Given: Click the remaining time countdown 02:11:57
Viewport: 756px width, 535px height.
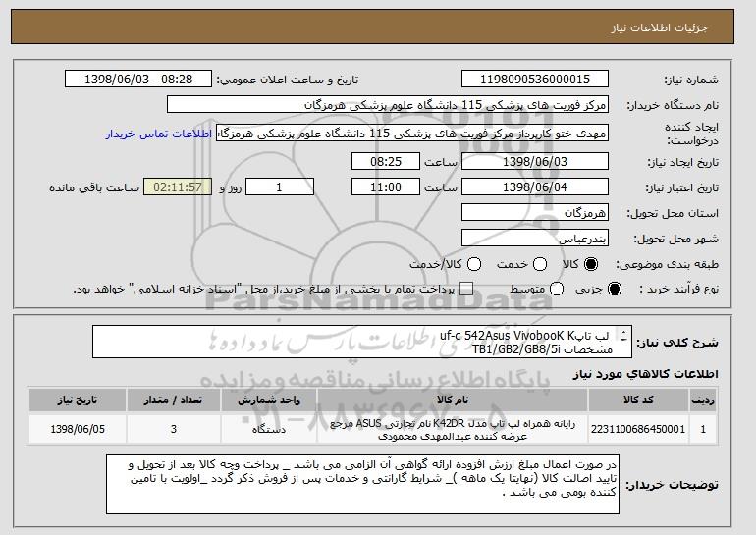Looking at the screenshot, I should click(x=178, y=187).
